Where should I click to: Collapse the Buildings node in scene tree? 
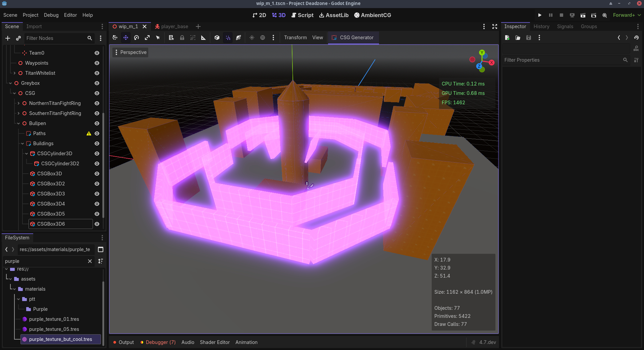tap(22, 143)
